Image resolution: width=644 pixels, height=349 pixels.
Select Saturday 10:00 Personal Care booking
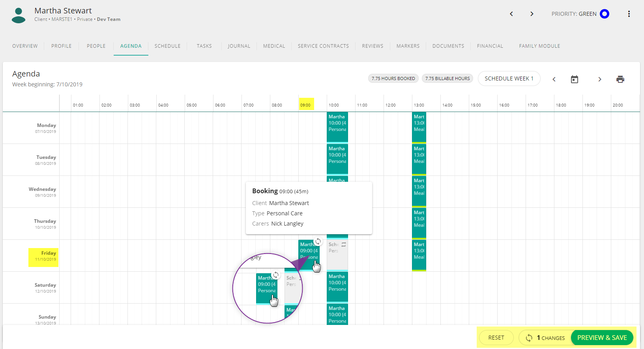[337, 287]
